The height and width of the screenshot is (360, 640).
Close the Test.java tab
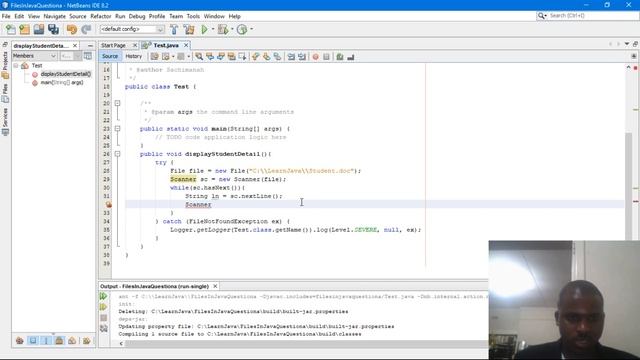(x=186, y=45)
